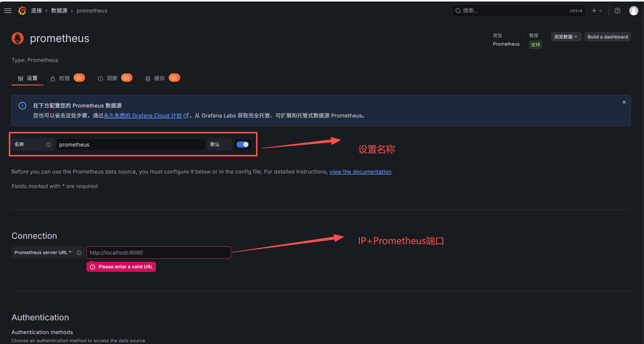644x344 pixels.
Task: Open the user profile avatar
Action: tap(634, 11)
